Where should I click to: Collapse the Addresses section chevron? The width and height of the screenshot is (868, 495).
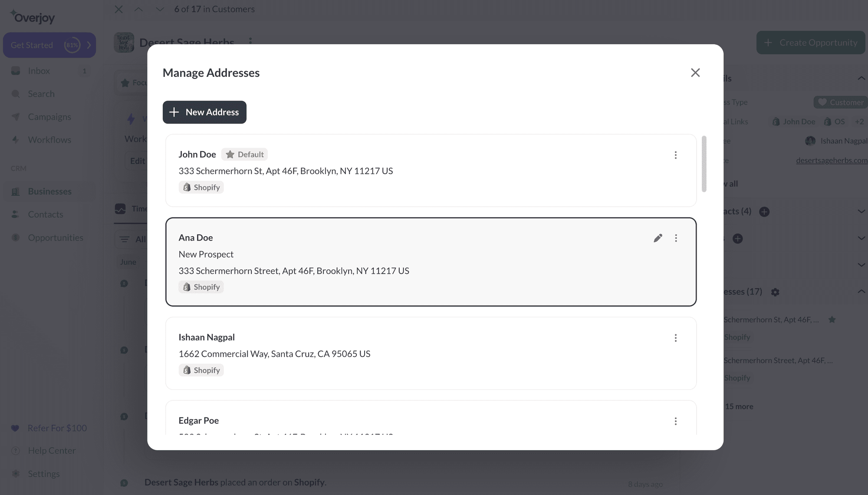point(861,292)
